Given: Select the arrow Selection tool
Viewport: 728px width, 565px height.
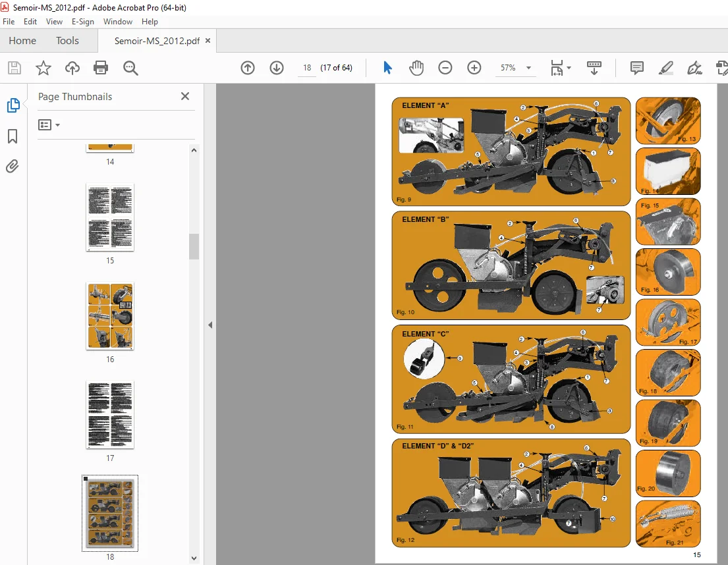Looking at the screenshot, I should coord(387,68).
